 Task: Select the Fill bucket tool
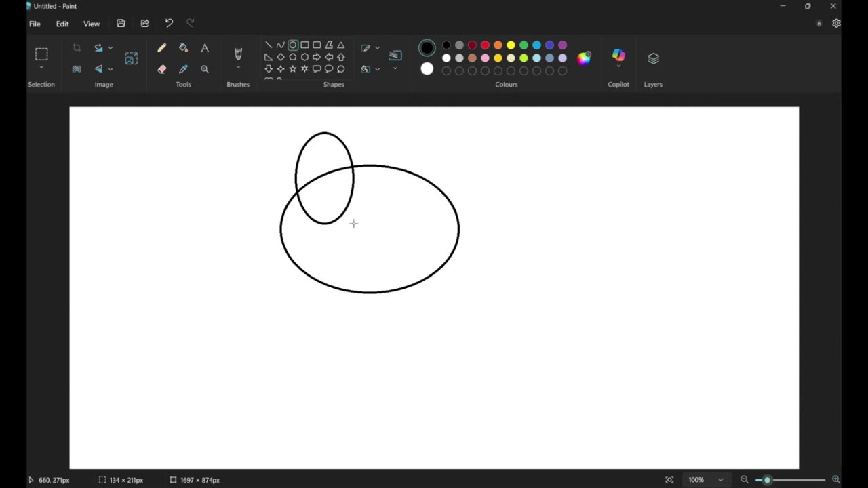click(183, 48)
